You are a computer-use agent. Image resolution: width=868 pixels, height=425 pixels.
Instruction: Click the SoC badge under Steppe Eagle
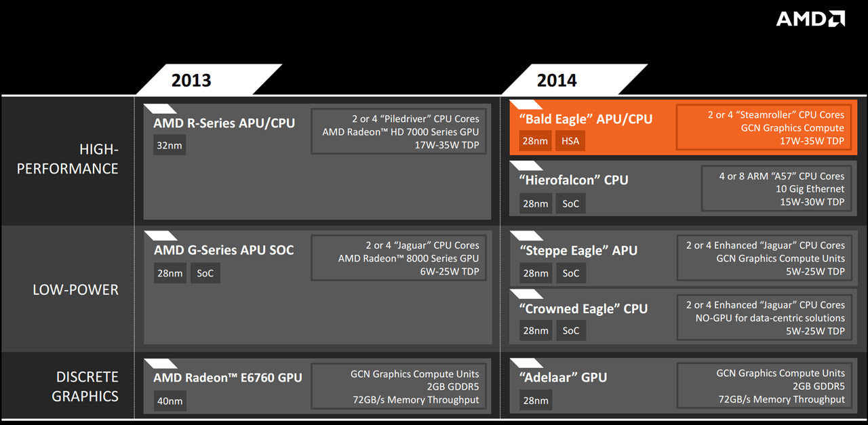pyautogui.click(x=571, y=273)
